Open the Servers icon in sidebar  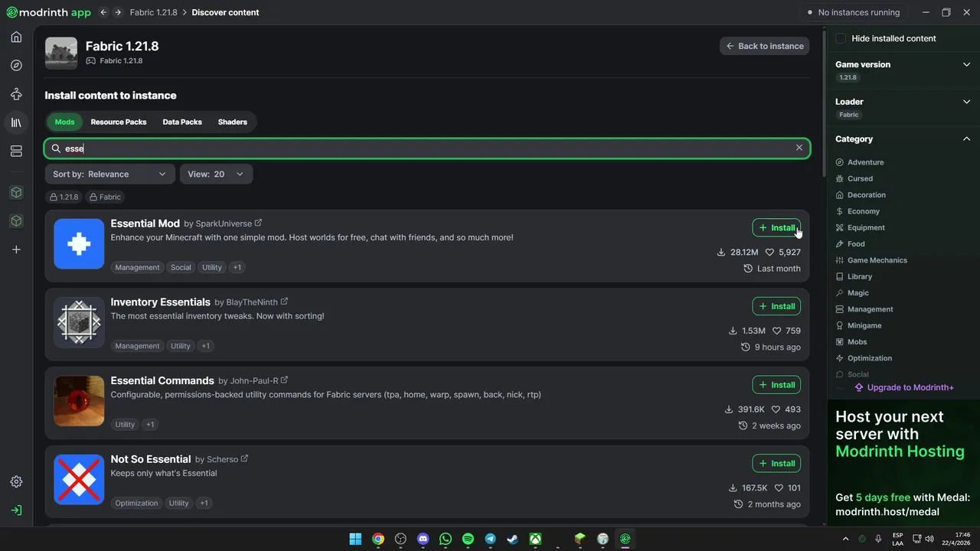click(x=16, y=152)
